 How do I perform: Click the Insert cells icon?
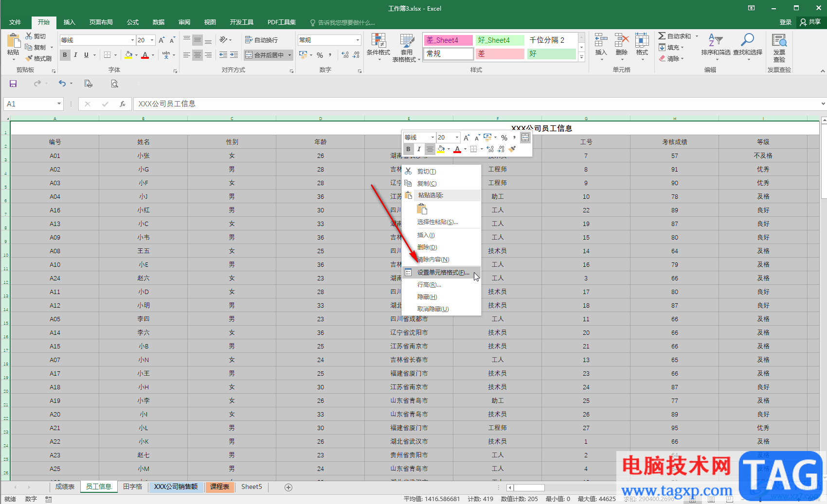pyautogui.click(x=601, y=40)
